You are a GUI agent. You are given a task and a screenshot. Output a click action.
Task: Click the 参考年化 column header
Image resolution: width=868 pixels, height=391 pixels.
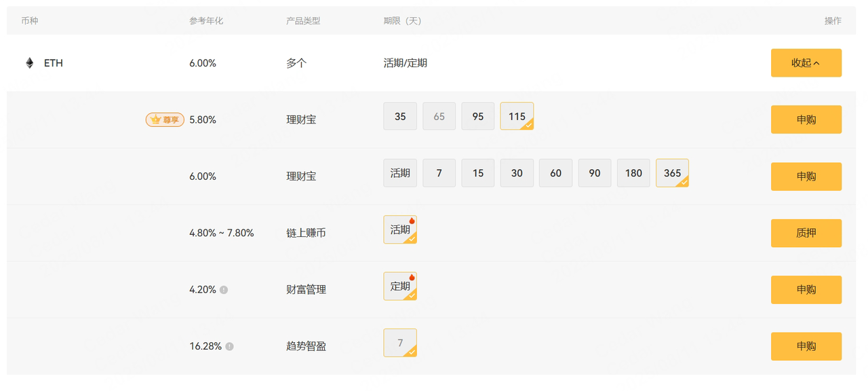[206, 21]
